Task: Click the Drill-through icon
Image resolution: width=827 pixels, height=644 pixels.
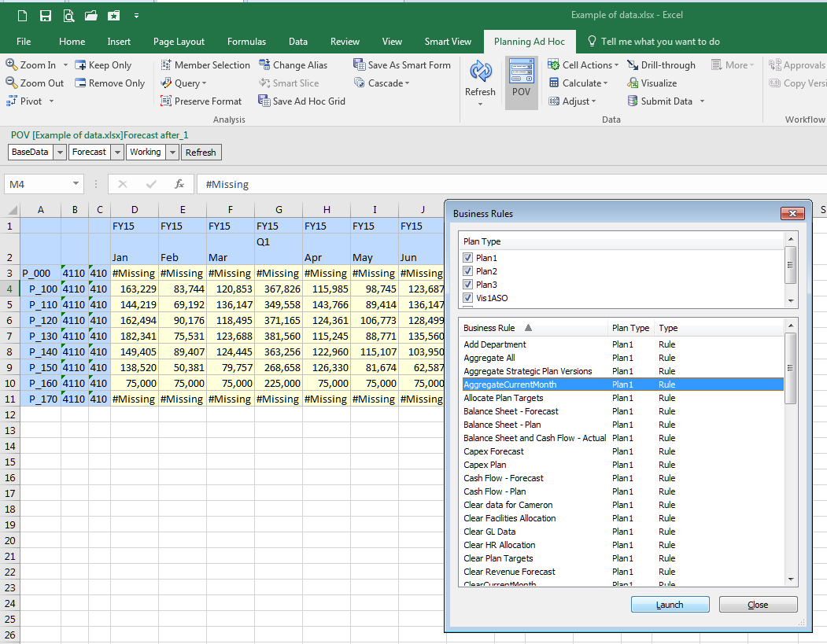Action: (633, 65)
